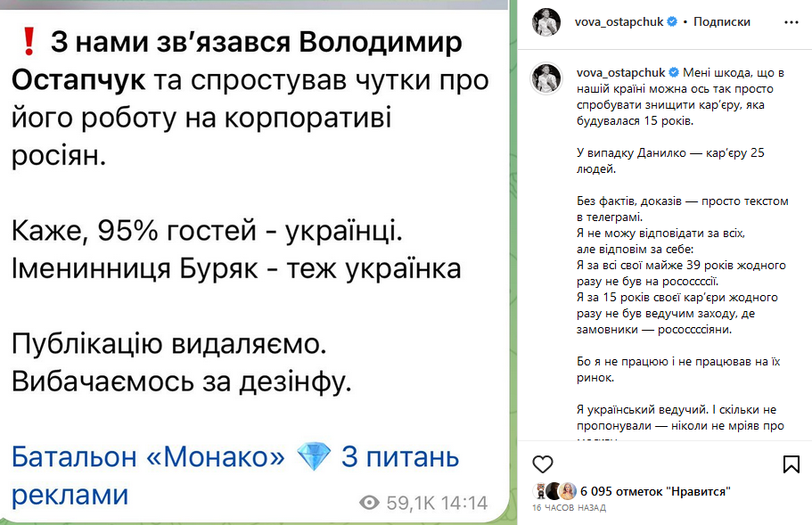Click the third liker avatar with blonde hair
812x525 pixels.
coord(567,490)
